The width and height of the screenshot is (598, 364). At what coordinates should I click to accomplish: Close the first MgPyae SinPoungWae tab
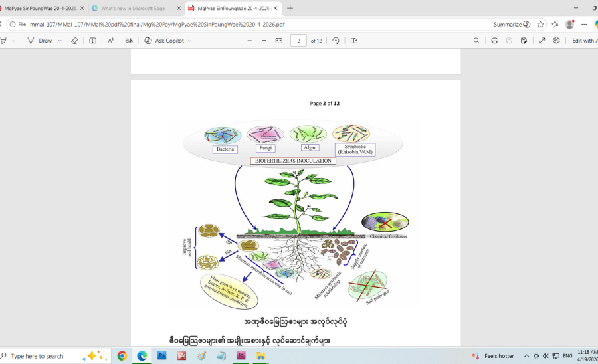click(82, 8)
